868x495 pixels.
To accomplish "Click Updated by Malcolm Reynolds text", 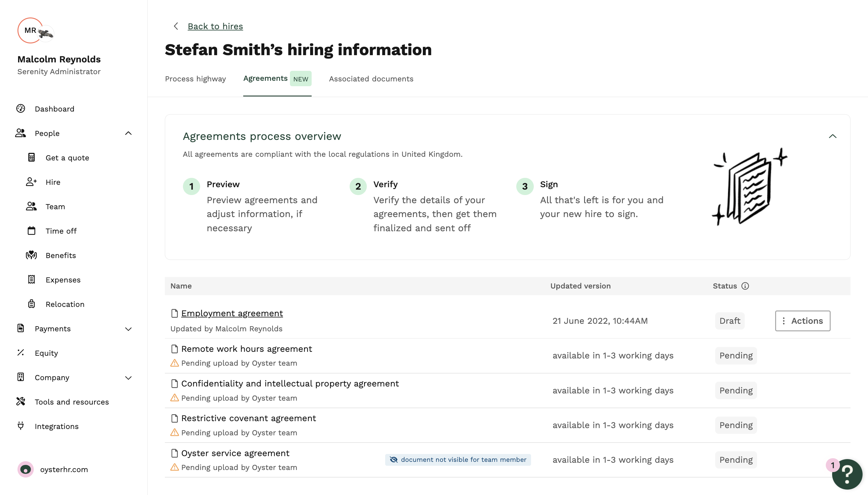I will tap(226, 329).
